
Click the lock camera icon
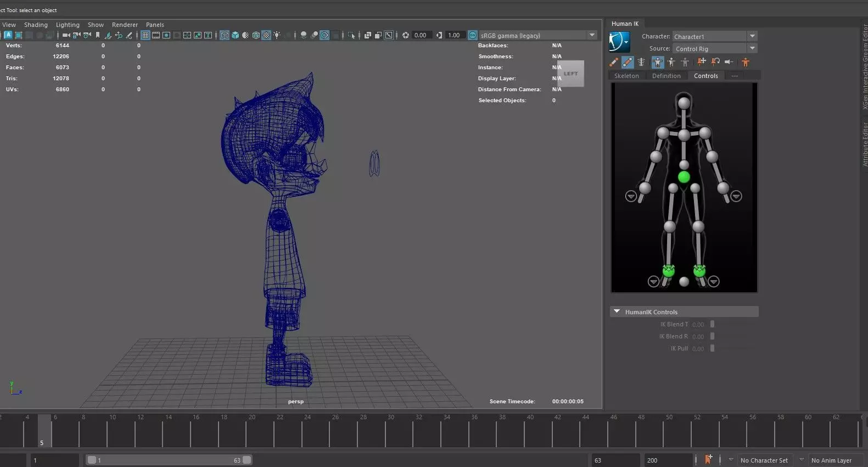76,35
